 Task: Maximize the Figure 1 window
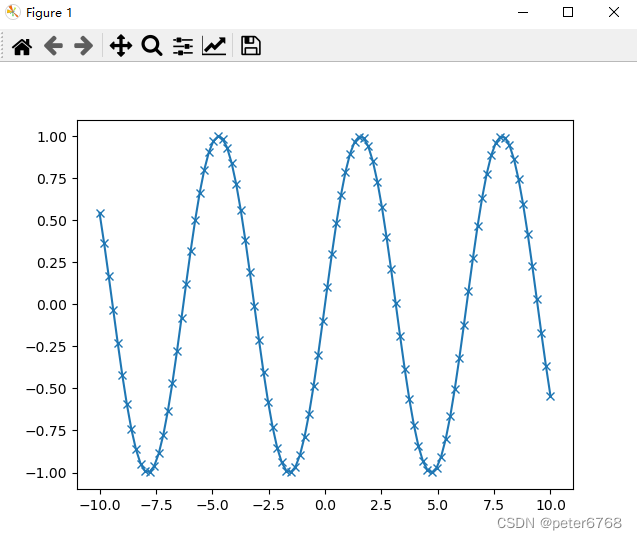568,12
